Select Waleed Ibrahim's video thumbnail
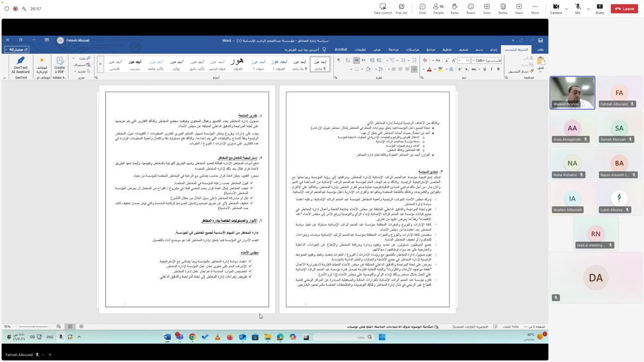The height and width of the screenshot is (362, 644). coord(572,93)
